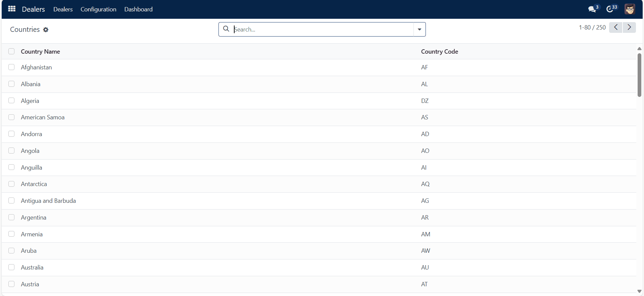Open the Australia record

coord(32,268)
